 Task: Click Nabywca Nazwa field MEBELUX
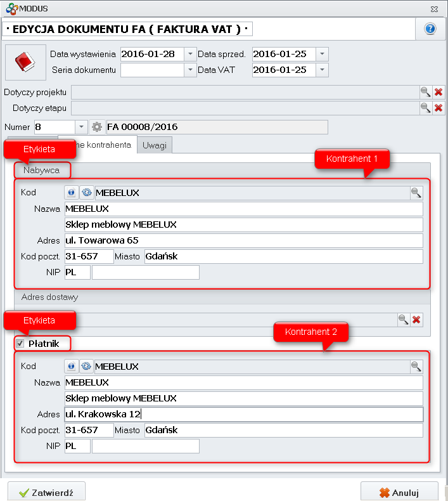[x=244, y=209]
